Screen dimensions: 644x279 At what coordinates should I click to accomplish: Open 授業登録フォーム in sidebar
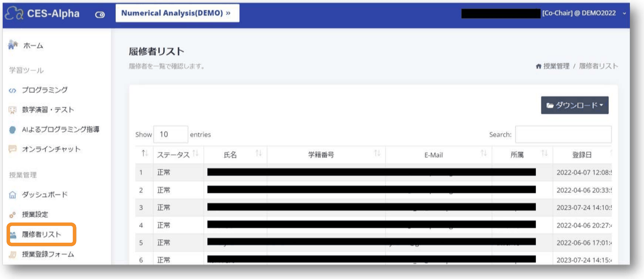[48, 254]
